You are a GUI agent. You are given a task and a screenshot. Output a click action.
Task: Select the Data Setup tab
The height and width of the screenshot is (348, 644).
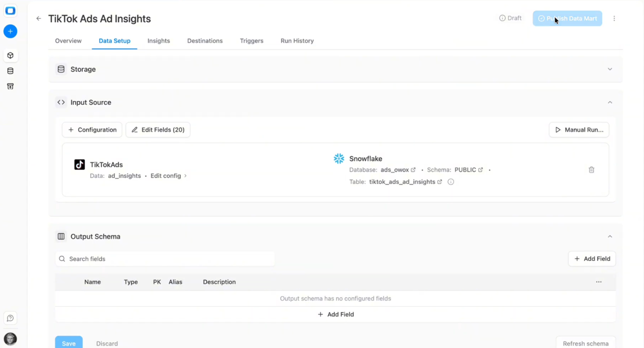pos(115,41)
